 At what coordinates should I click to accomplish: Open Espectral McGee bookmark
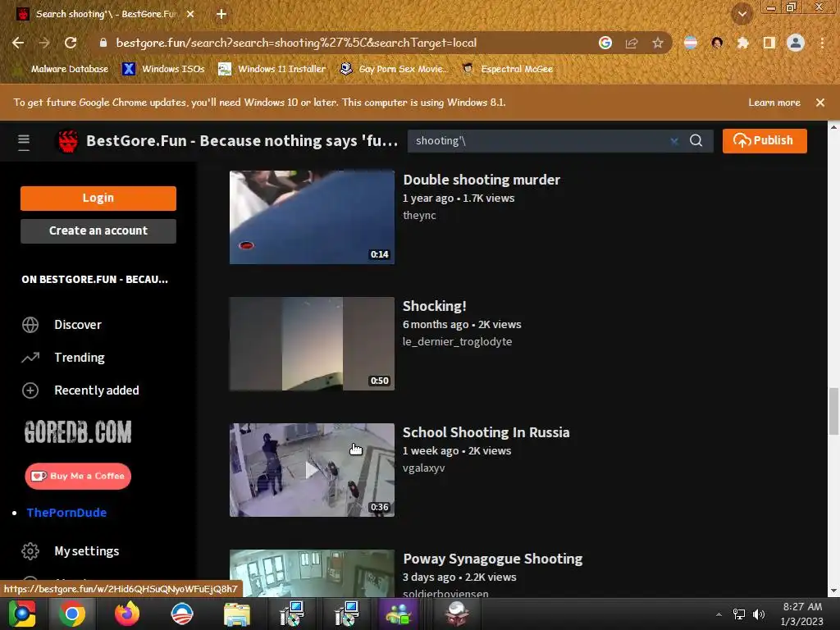pyautogui.click(x=507, y=69)
